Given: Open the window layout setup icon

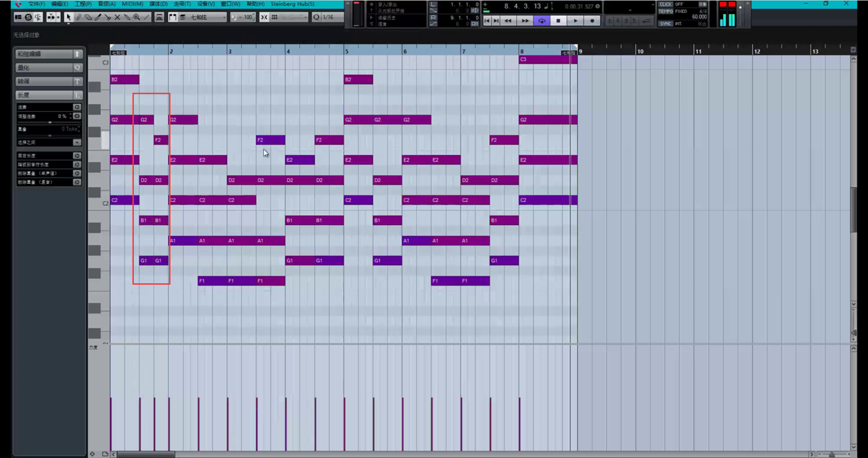Looking at the screenshot, I should click(x=18, y=17).
